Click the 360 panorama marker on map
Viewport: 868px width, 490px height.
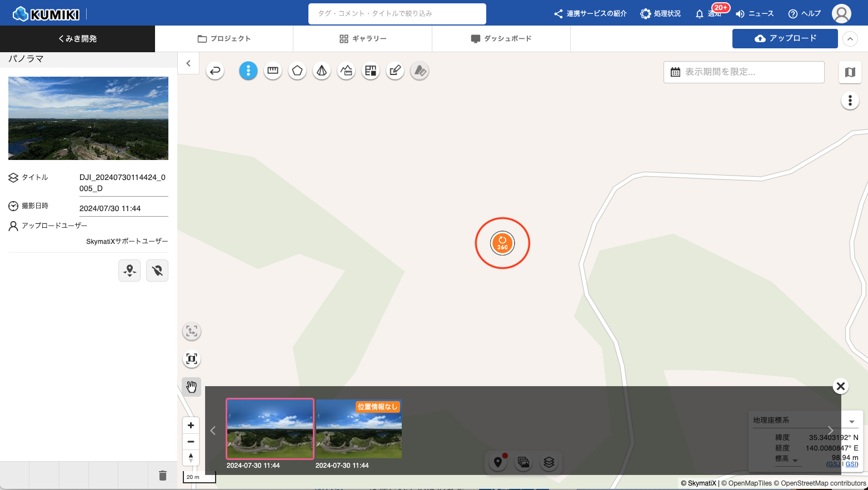pos(502,243)
